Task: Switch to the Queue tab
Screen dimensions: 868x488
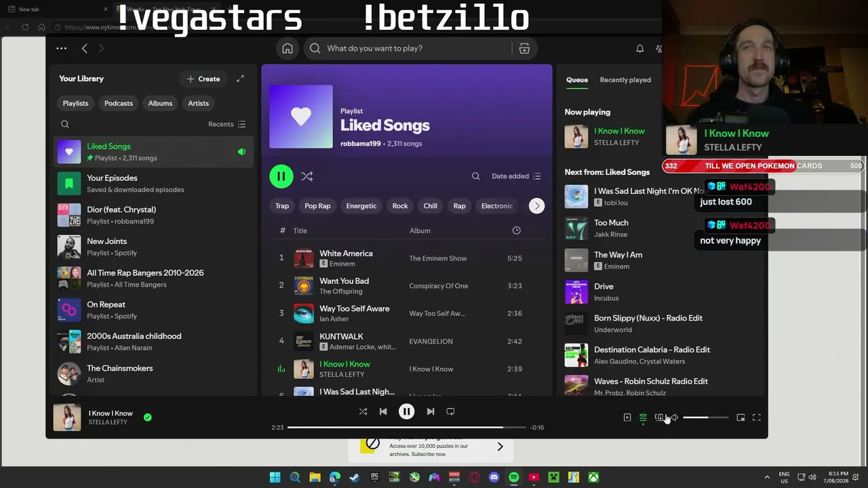Action: [577, 80]
